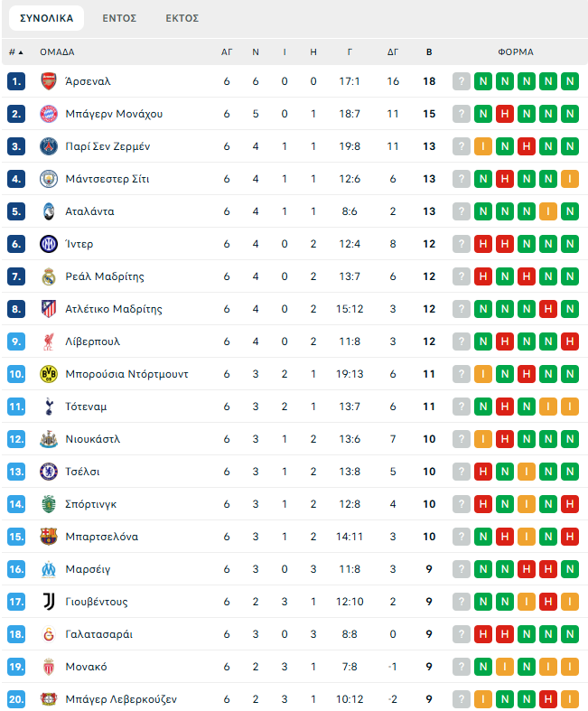Open the Αταλάντα team link

pyautogui.click(x=89, y=211)
